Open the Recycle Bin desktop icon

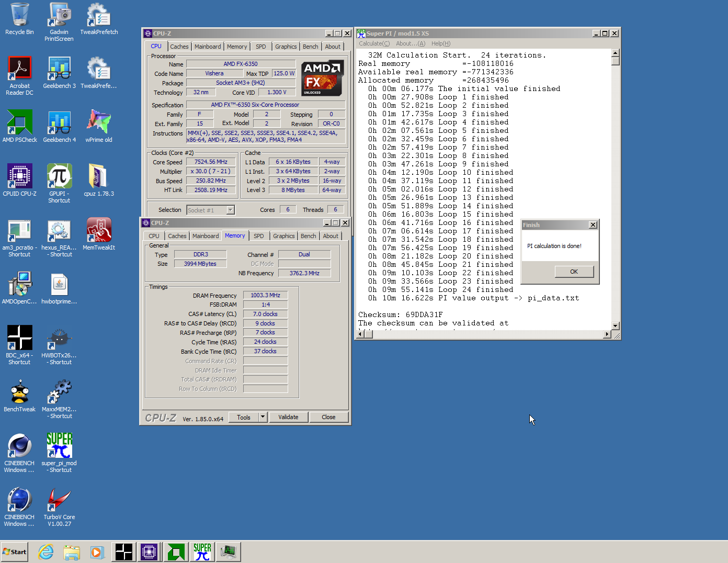(x=19, y=19)
